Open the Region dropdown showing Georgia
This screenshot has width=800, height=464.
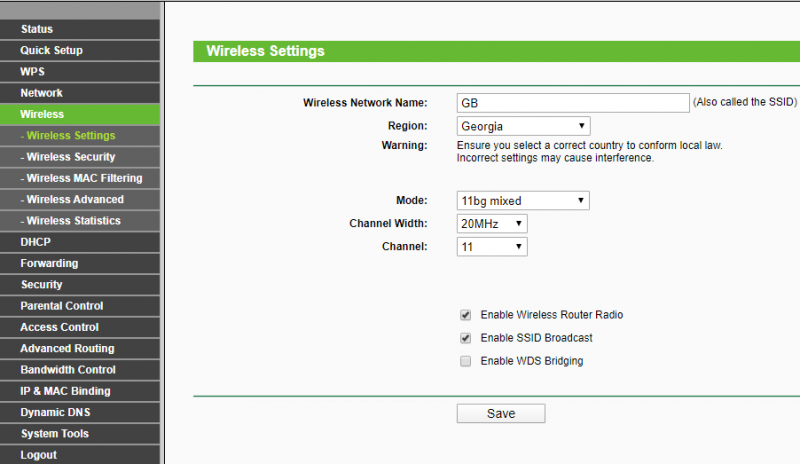coord(523,126)
